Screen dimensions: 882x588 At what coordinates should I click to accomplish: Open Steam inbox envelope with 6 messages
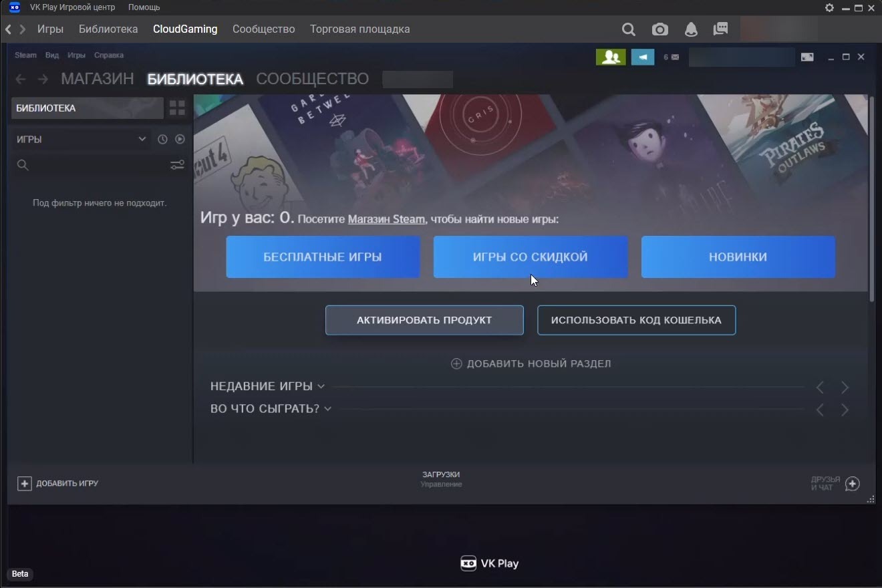(671, 57)
